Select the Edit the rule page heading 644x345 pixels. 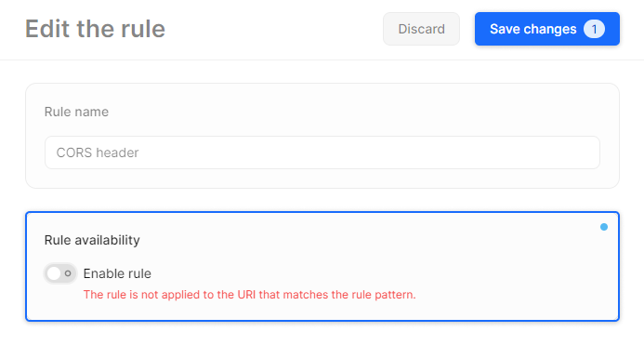96,29
